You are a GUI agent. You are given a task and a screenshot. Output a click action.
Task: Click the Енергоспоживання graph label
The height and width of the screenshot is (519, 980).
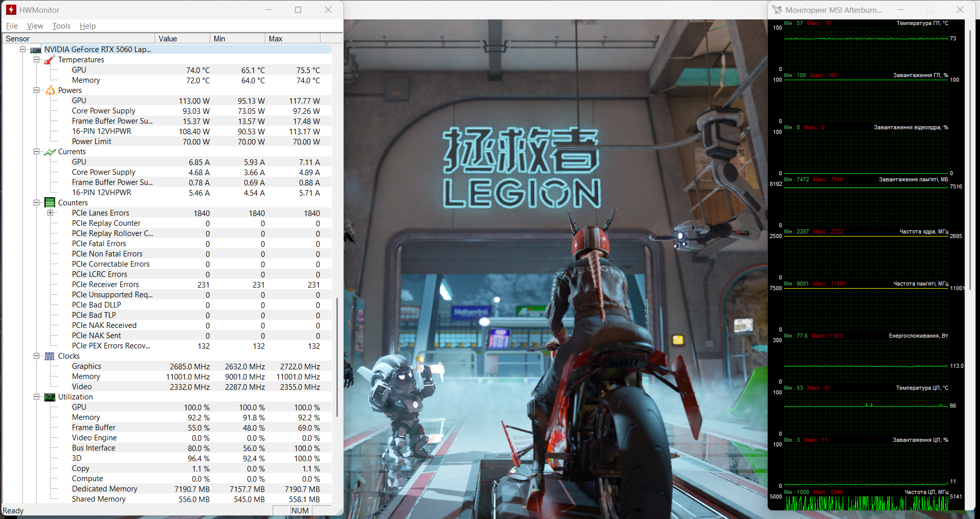[x=919, y=336]
